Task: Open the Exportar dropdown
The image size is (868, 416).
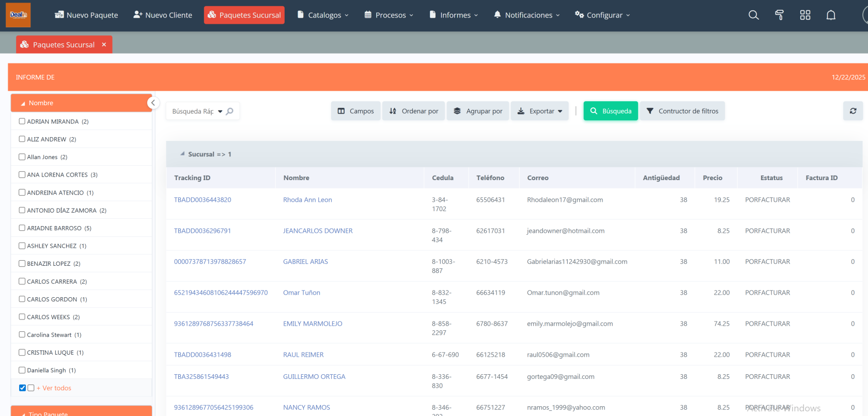Action: pyautogui.click(x=540, y=111)
